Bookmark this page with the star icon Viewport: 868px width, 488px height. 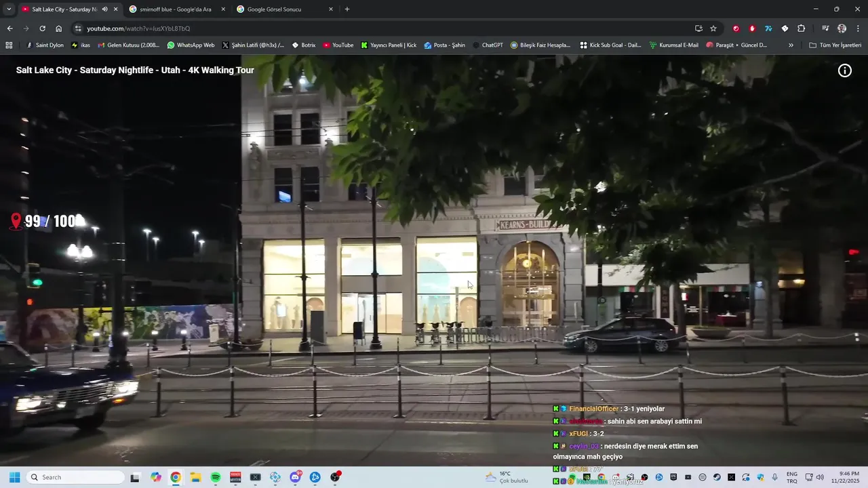click(713, 28)
